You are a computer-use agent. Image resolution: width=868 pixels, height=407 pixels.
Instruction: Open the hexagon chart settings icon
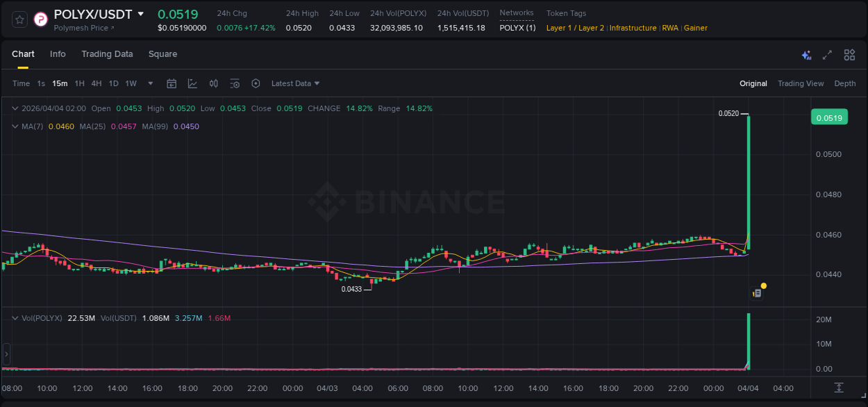[x=256, y=83]
